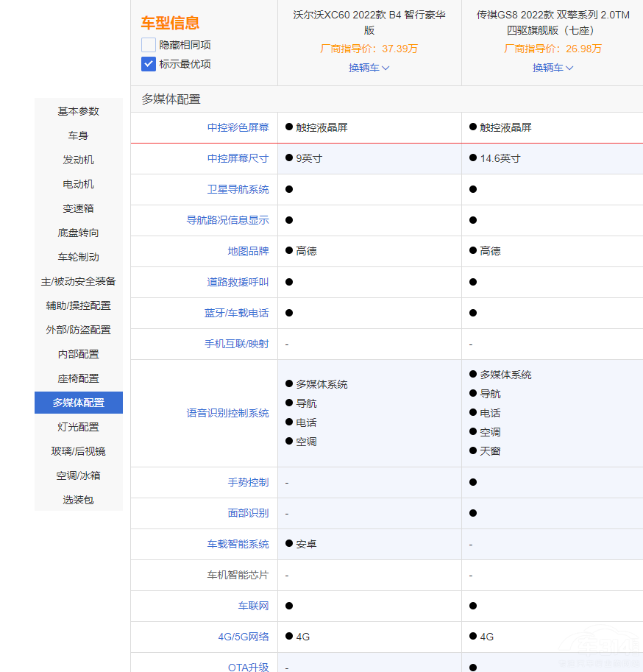This screenshot has width=643, height=672.
Task: Go to 主/被动安全装备 section
Action: 78,281
